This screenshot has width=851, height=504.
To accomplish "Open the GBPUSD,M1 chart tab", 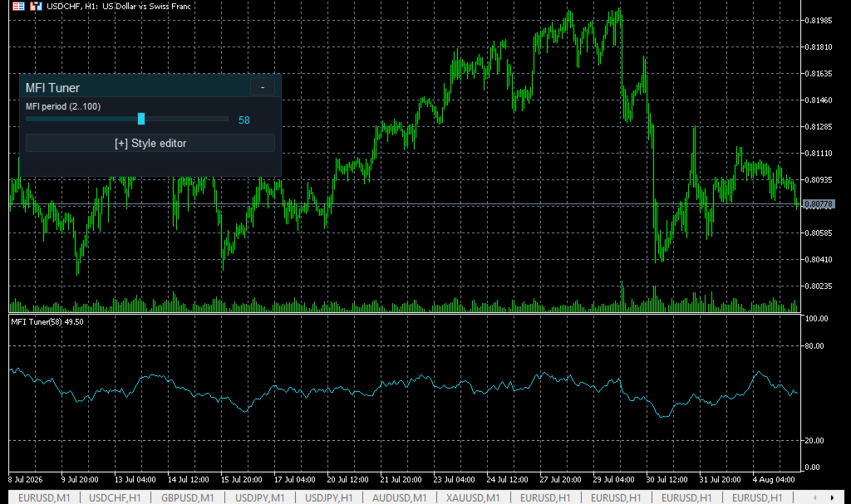I will coord(187,497).
